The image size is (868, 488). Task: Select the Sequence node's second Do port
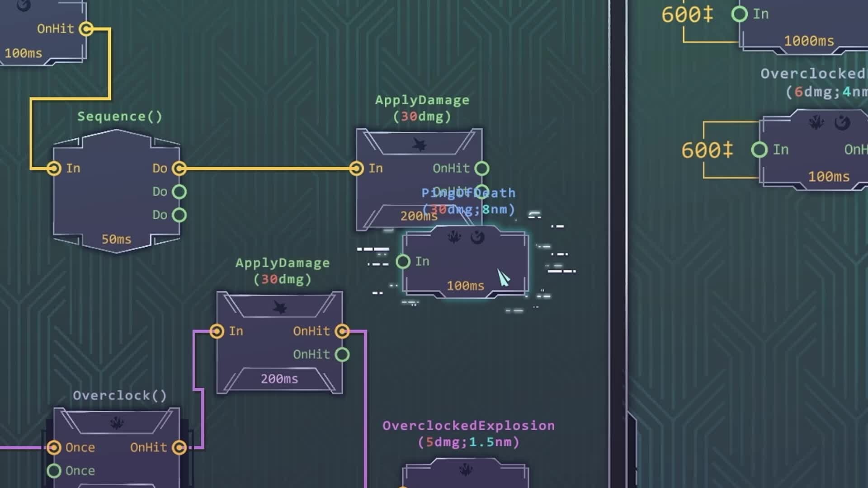click(x=179, y=192)
